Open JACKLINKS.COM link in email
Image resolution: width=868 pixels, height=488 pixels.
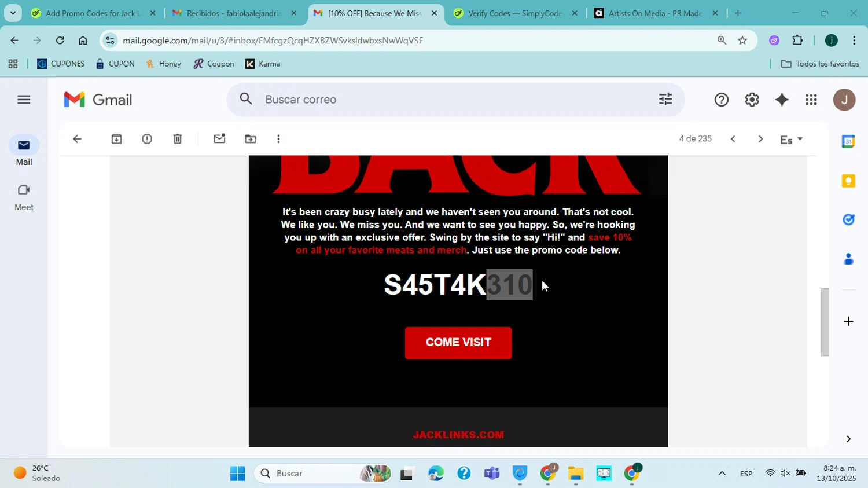click(x=458, y=435)
